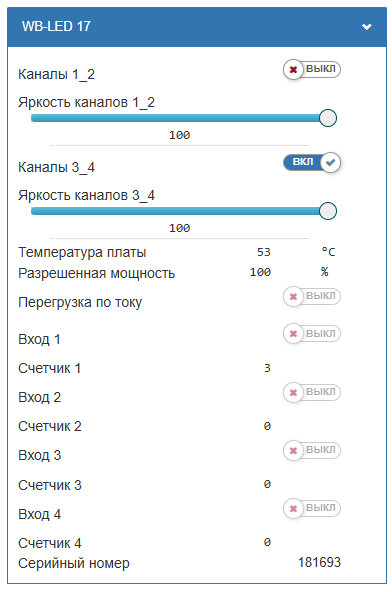Viewport: 392px width, 592px height.
Task: Click the checkmark icon on Каналы 3_4
Action: pos(331,163)
